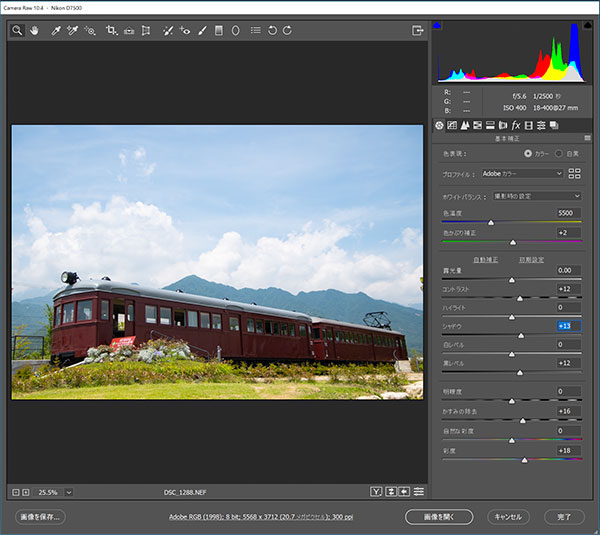
Task: Switch to the Tone Curve panel tab
Action: (x=452, y=126)
